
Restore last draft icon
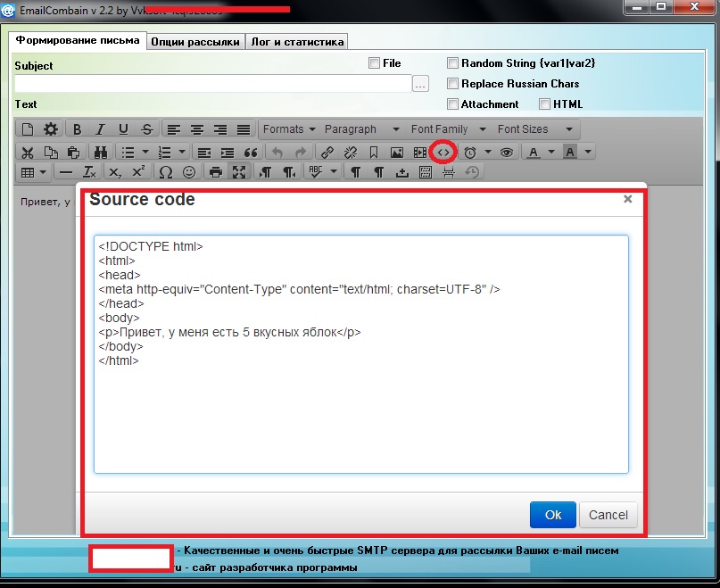click(x=472, y=172)
